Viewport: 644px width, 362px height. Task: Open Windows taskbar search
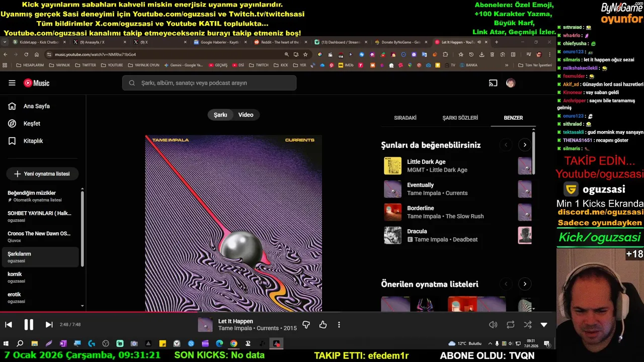click(x=20, y=343)
